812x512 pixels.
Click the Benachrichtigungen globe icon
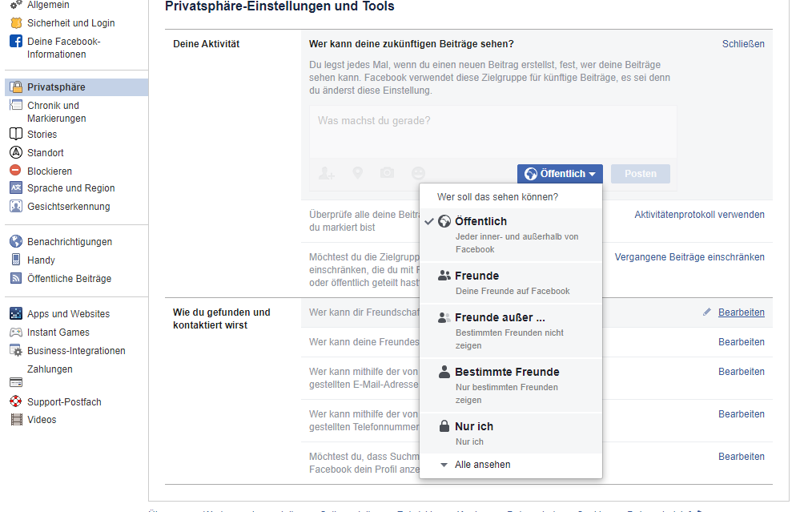[15, 241]
